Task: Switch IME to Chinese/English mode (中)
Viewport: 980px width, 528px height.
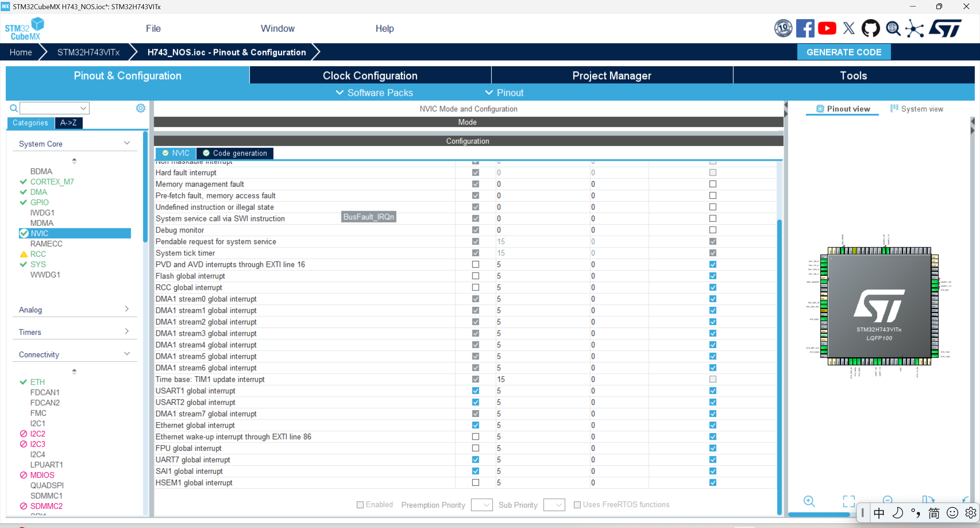Action: point(879,513)
